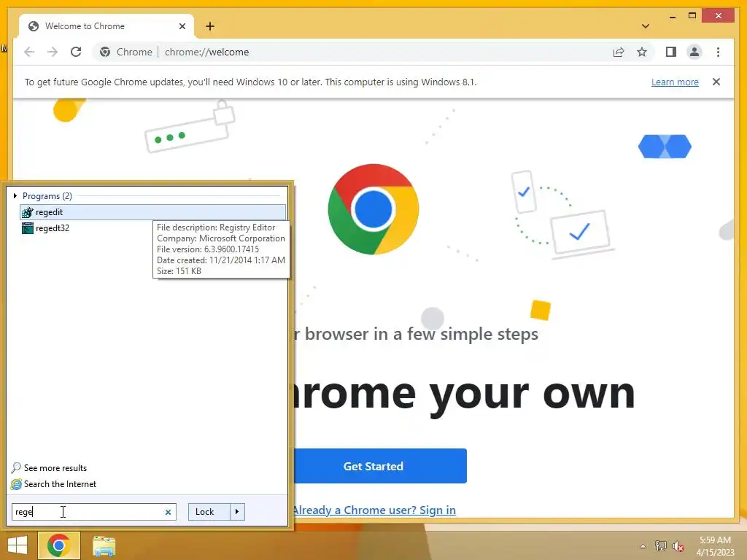Click Already a Chrome user sign in

374,510
